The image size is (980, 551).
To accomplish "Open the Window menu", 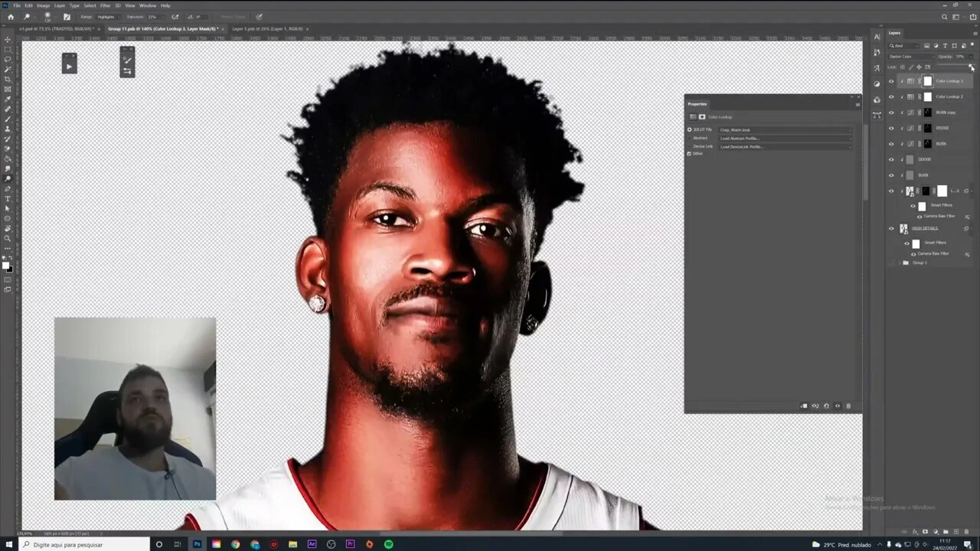I will [148, 5].
